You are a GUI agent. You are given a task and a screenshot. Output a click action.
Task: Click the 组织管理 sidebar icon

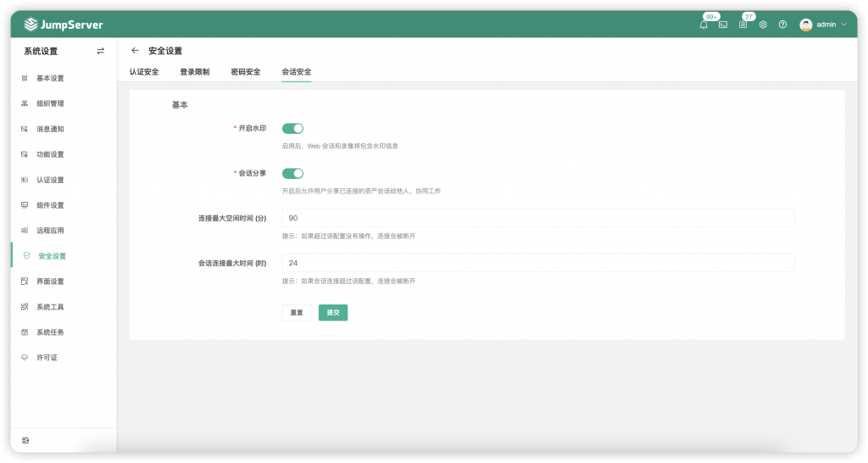pyautogui.click(x=25, y=103)
